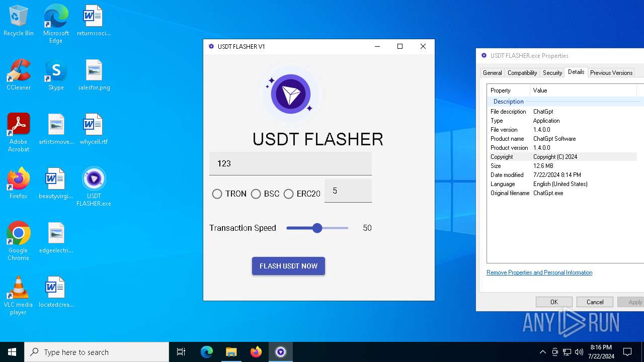Image resolution: width=644 pixels, height=362 pixels.
Task: Open the network status tray icon
Action: (567, 352)
